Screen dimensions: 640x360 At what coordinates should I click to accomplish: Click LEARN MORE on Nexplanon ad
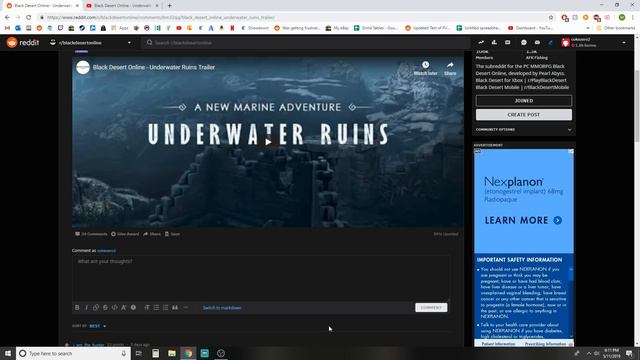[523, 220]
